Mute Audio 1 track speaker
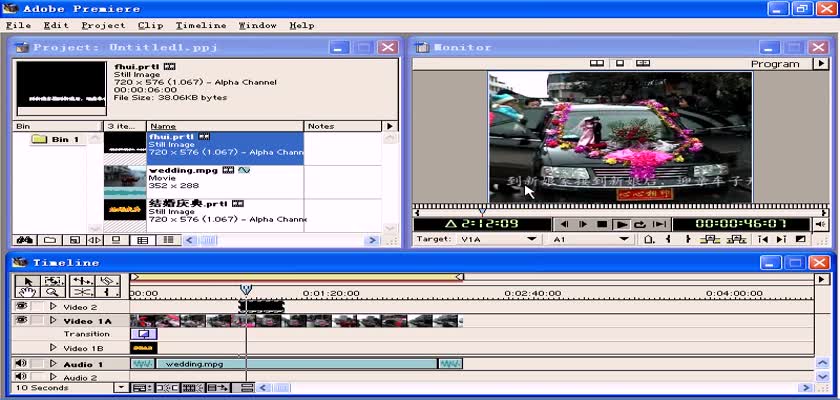Screen dimensions: 840x400 point(21,364)
